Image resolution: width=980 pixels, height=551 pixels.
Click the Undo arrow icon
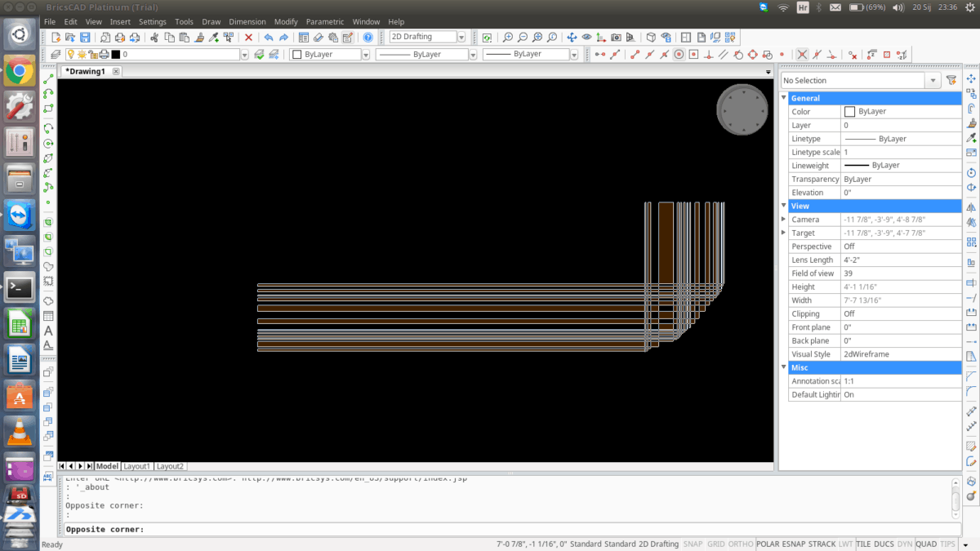coord(268,38)
